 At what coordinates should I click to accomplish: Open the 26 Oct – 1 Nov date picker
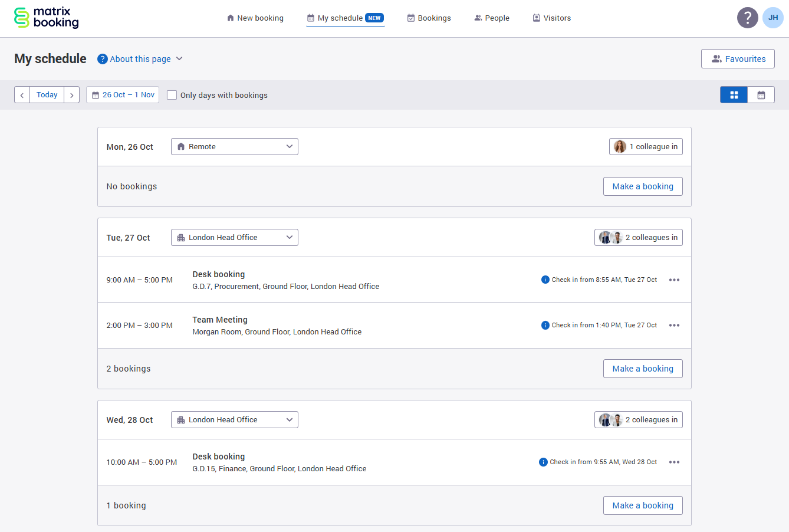[123, 95]
